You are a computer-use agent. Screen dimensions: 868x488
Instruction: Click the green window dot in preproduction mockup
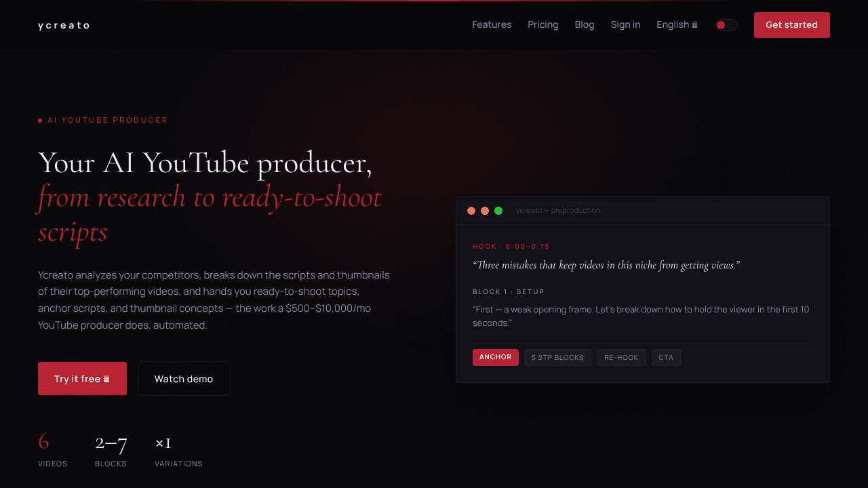point(498,211)
